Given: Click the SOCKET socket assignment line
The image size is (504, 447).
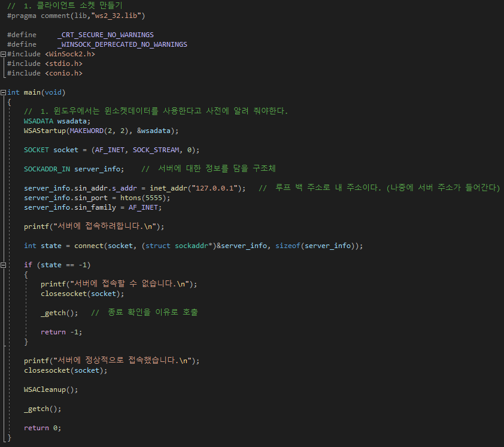Looking at the screenshot, I should (111, 150).
